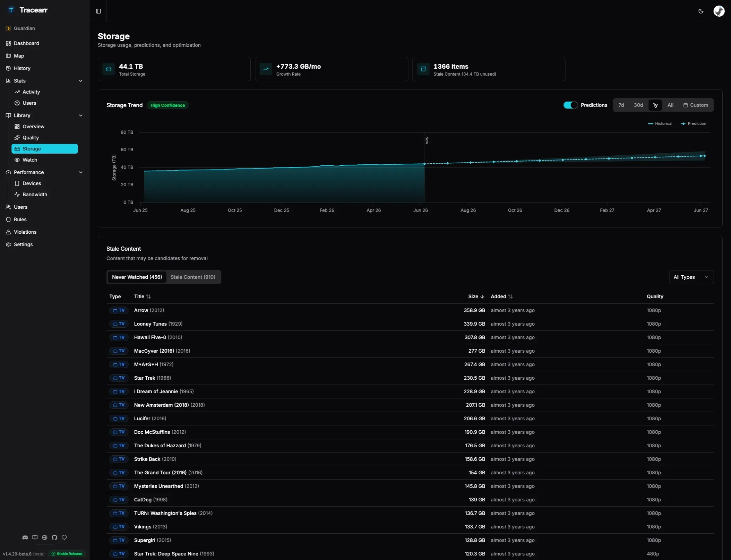Toggle the Historical legend series
Screen dimensions: 731x560
click(x=660, y=123)
